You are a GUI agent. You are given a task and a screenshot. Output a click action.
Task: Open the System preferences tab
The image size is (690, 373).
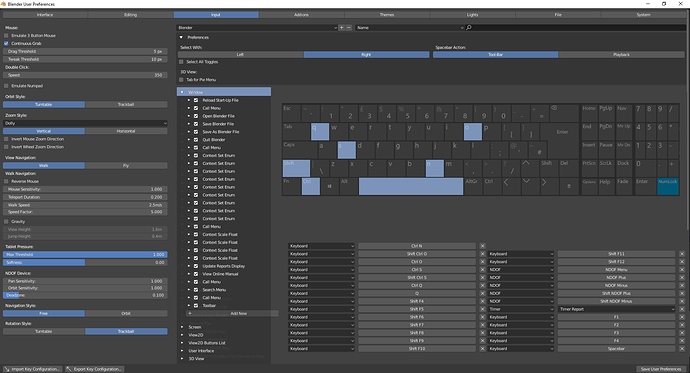pos(643,15)
